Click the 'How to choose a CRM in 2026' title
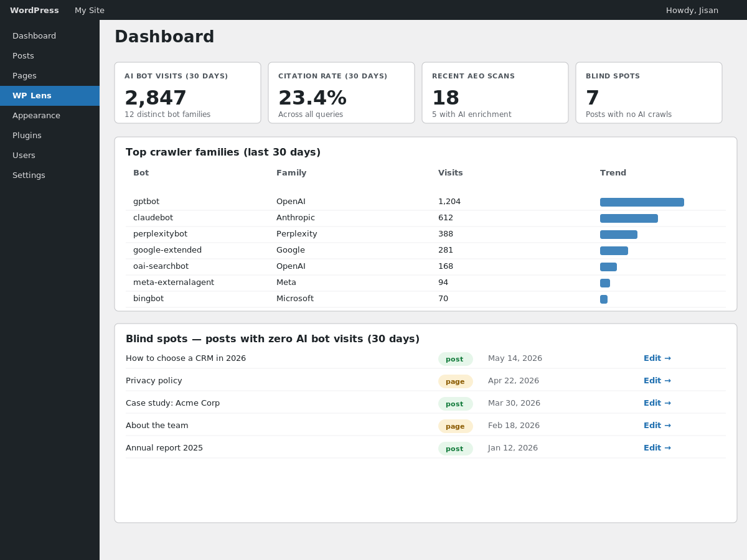The height and width of the screenshot is (560, 747). (x=186, y=358)
